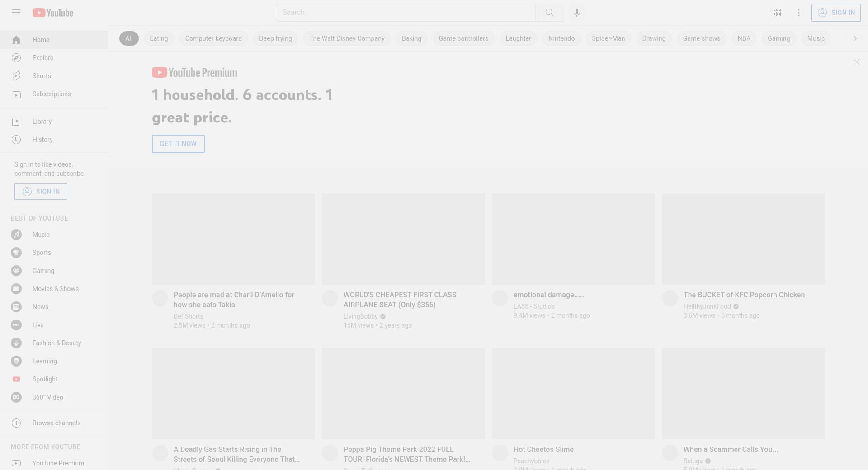Select the Deep frying chip
Viewport: 868px width, 470px height.
click(x=275, y=38)
